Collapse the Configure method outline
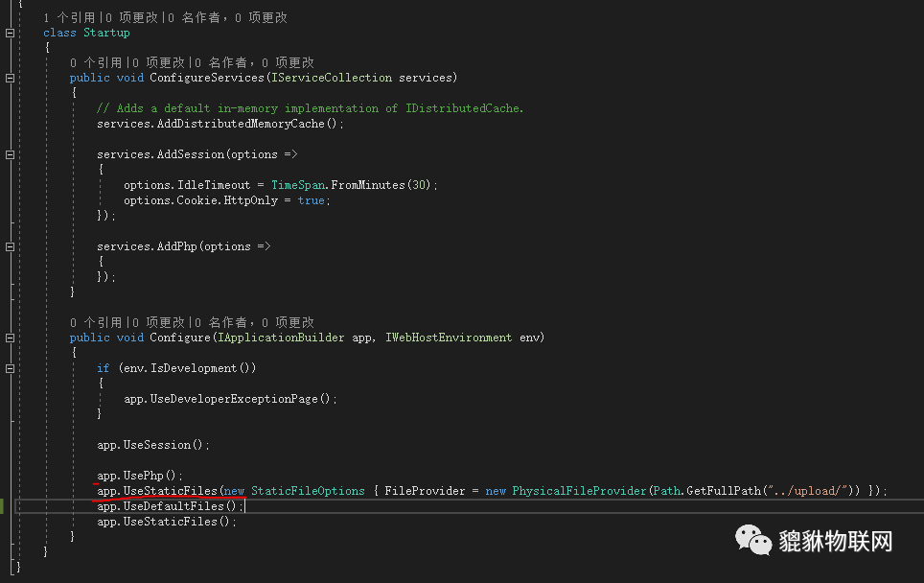The width and height of the screenshot is (924, 583). tap(10, 338)
